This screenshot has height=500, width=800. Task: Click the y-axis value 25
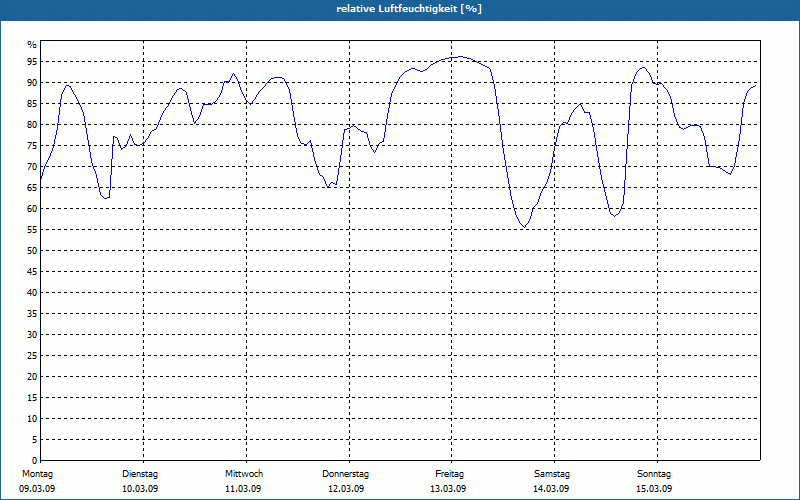point(32,356)
